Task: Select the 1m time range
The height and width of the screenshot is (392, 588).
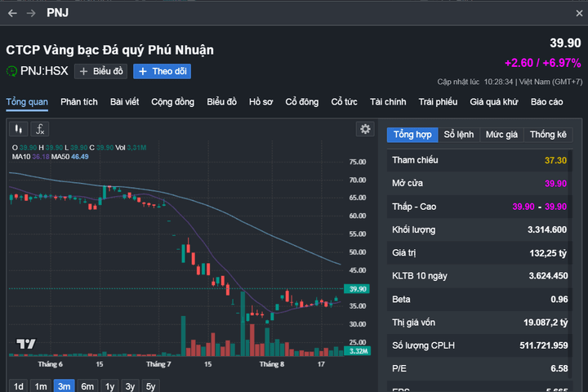Action: click(x=41, y=386)
